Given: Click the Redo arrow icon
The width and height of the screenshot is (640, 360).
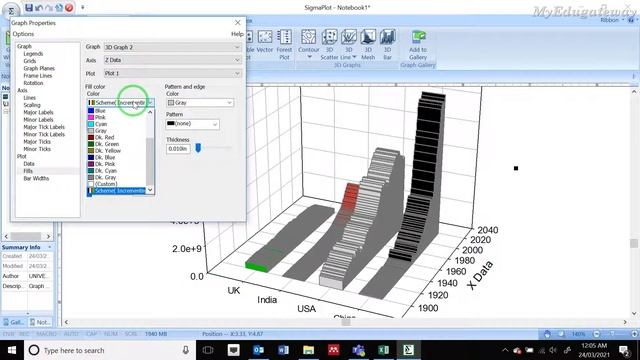Looking at the screenshot, I should click(x=49, y=7).
